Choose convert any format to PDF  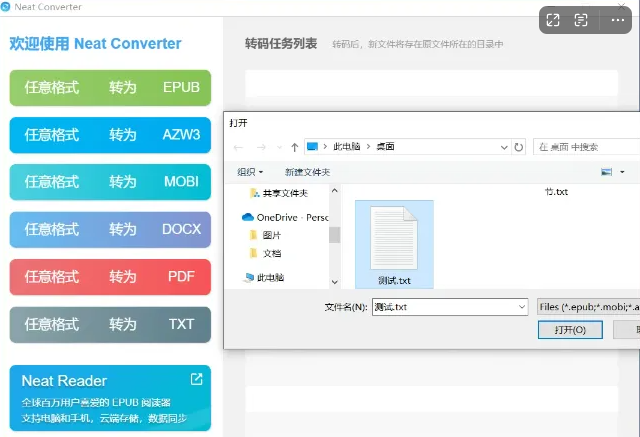110,277
